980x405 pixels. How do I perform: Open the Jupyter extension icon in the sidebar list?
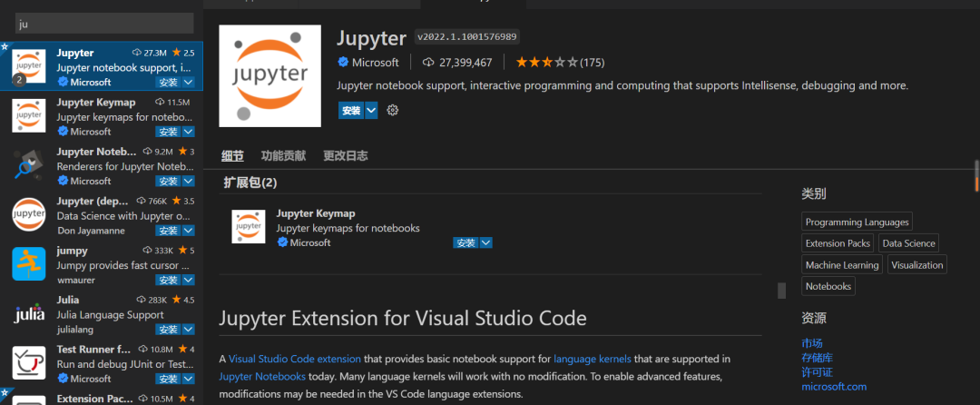pyautogui.click(x=29, y=65)
